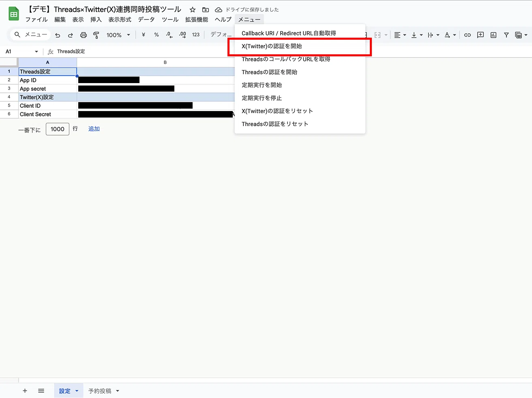The width and height of the screenshot is (532, 398).
Task: Open the 表示 menu
Action: click(x=78, y=19)
